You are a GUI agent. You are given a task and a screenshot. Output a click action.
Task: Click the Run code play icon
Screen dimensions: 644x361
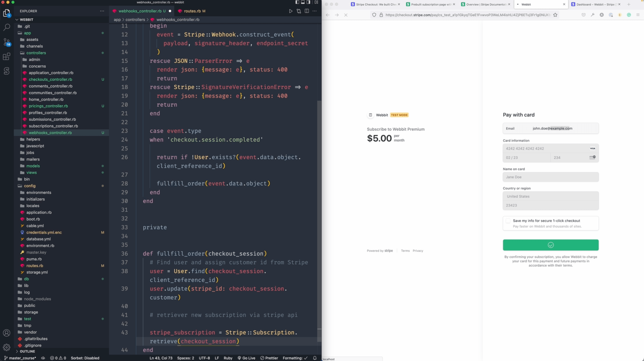tap(290, 11)
